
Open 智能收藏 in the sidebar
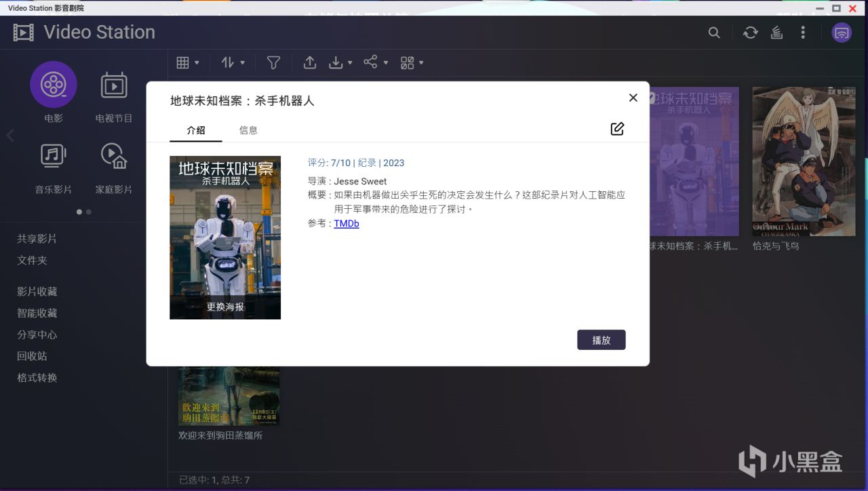(37, 313)
